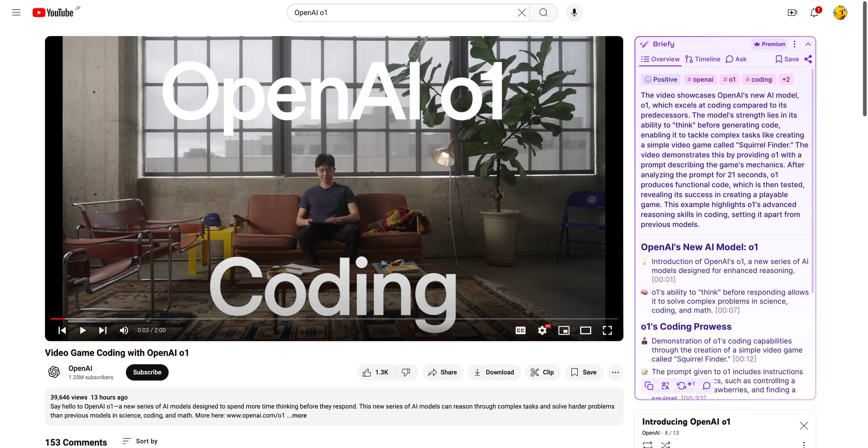Click the page vertical scrollbar
The image size is (868, 448).
pyautogui.click(x=865, y=59)
